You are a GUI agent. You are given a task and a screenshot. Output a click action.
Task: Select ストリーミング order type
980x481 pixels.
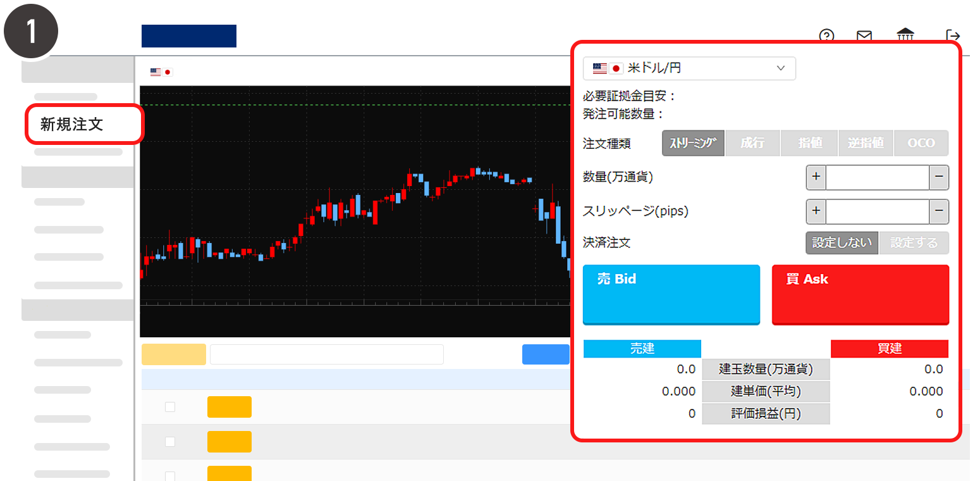point(693,143)
